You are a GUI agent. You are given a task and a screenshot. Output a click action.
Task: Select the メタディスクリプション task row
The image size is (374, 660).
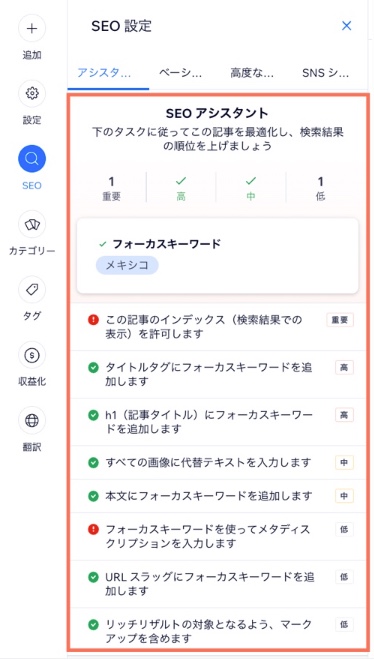(x=218, y=536)
